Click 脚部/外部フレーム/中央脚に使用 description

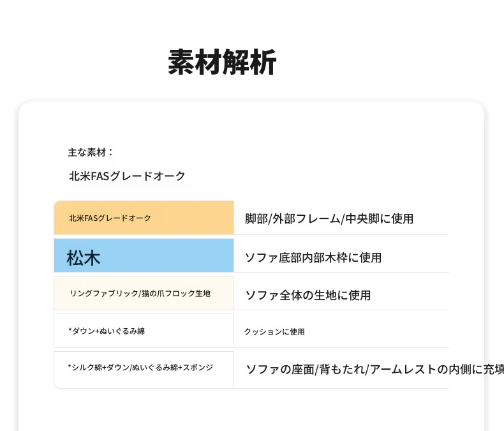[329, 219]
